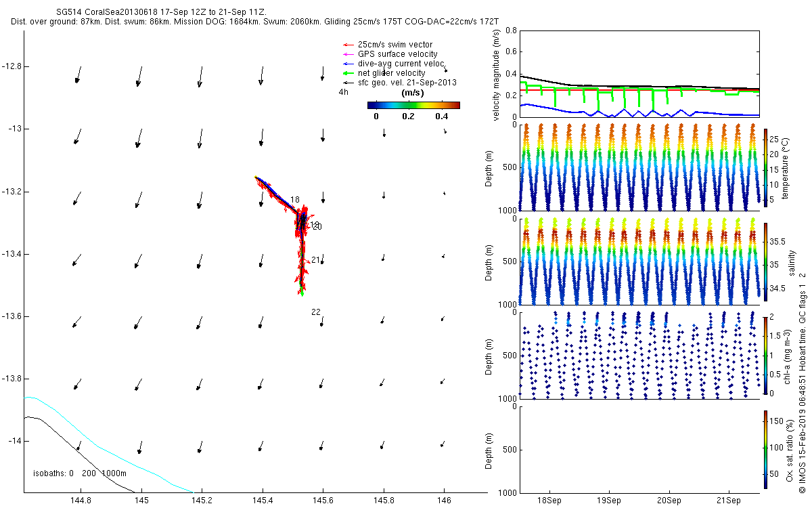Click the '-13.2' latitude tick label
812x508 pixels.
(x=12, y=192)
